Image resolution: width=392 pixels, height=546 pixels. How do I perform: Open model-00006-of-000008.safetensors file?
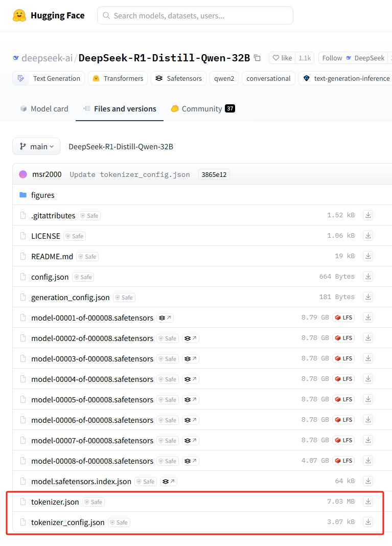[93, 420]
